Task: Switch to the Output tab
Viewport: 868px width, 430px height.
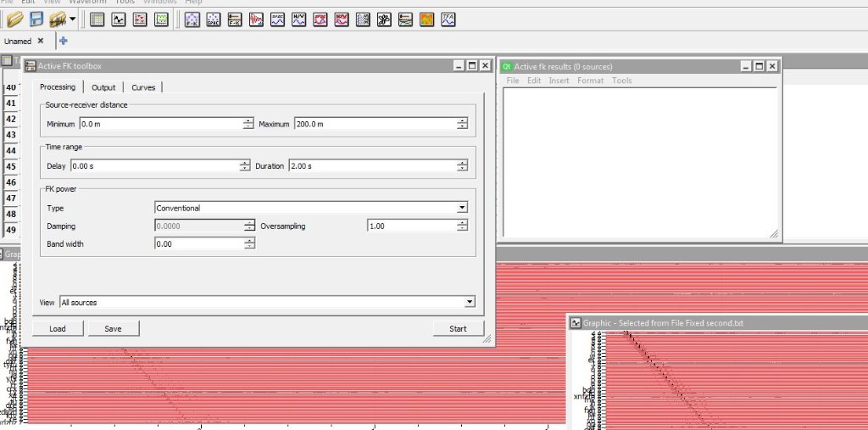Action: [x=103, y=87]
